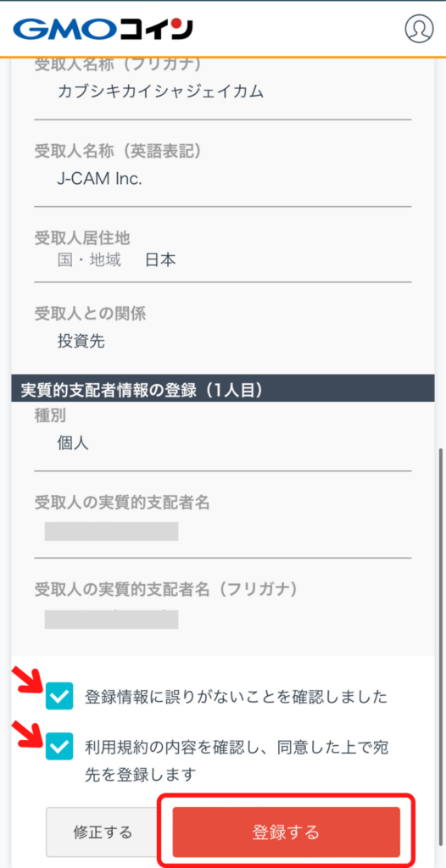
Task: Click the 個人 type value
Action: pyautogui.click(x=73, y=442)
